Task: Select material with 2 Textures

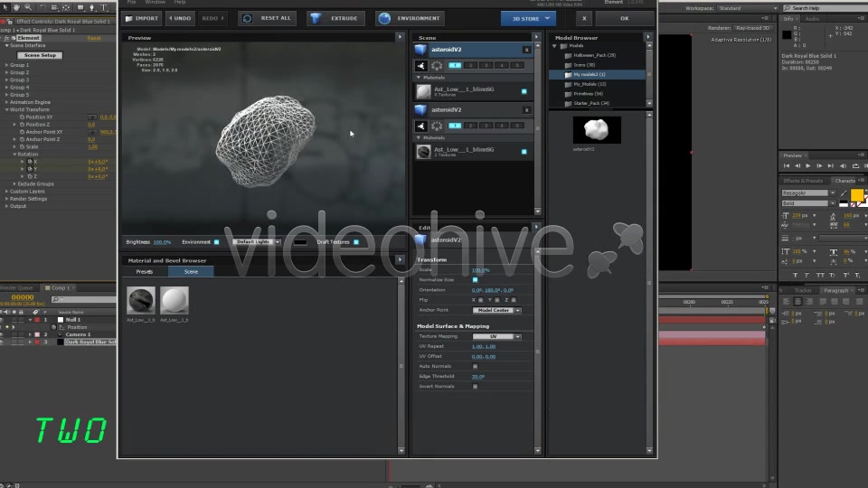Action: 472,152
